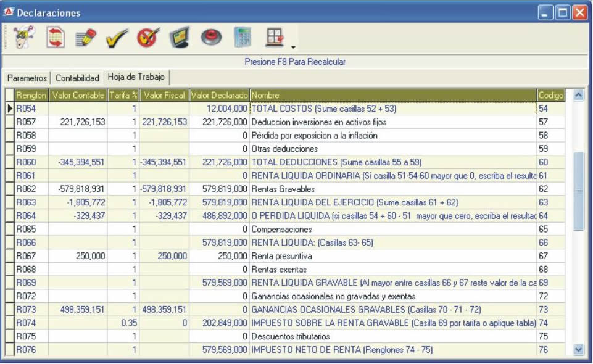Click the Valor Fiscal cell -1,805,772
This screenshot has width=593, height=364.
coord(164,202)
